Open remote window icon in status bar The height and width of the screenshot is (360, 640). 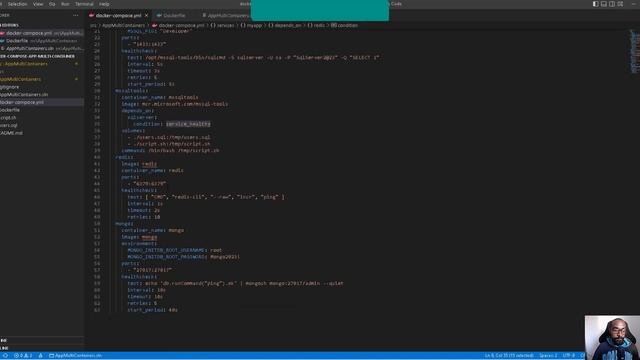pyautogui.click(x=4, y=356)
